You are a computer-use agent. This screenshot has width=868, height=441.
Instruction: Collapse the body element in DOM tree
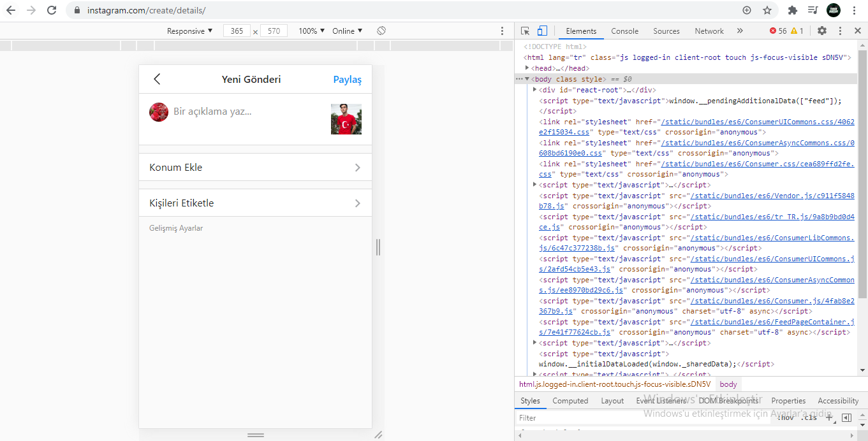527,79
